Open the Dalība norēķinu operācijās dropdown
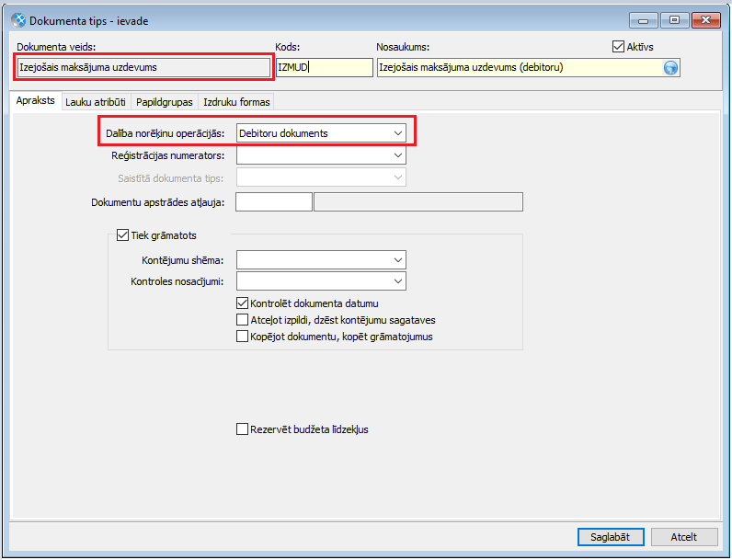 pyautogui.click(x=321, y=133)
